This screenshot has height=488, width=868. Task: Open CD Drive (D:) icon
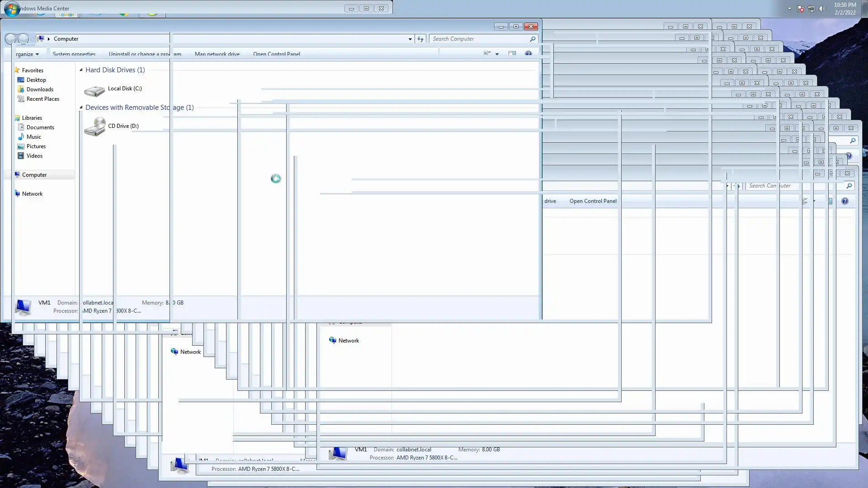tap(94, 127)
